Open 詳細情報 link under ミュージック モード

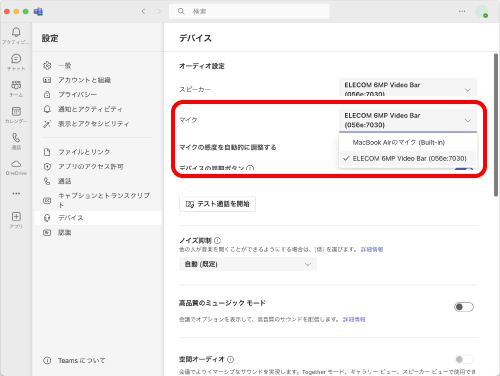pos(354,319)
